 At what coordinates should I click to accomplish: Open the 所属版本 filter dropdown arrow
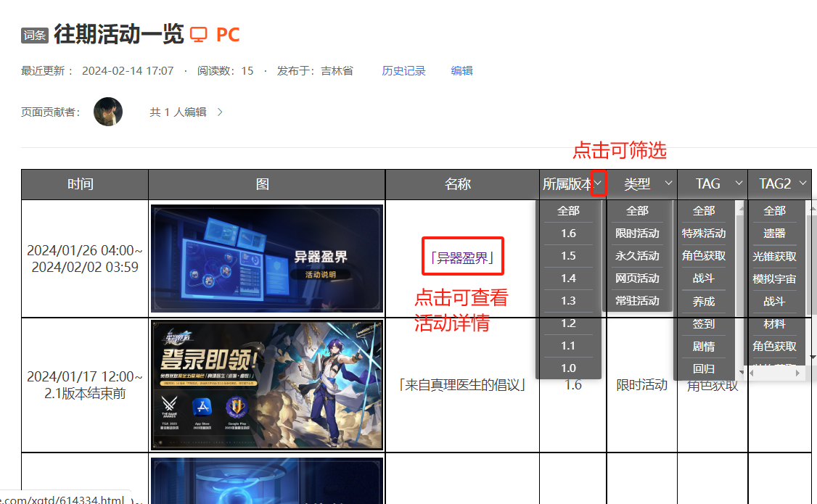(x=599, y=183)
